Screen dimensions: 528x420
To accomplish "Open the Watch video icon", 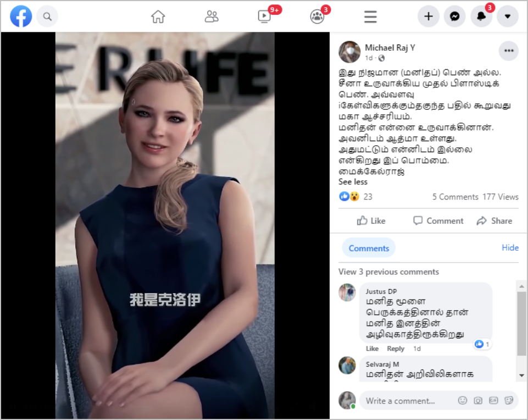I will (x=264, y=16).
